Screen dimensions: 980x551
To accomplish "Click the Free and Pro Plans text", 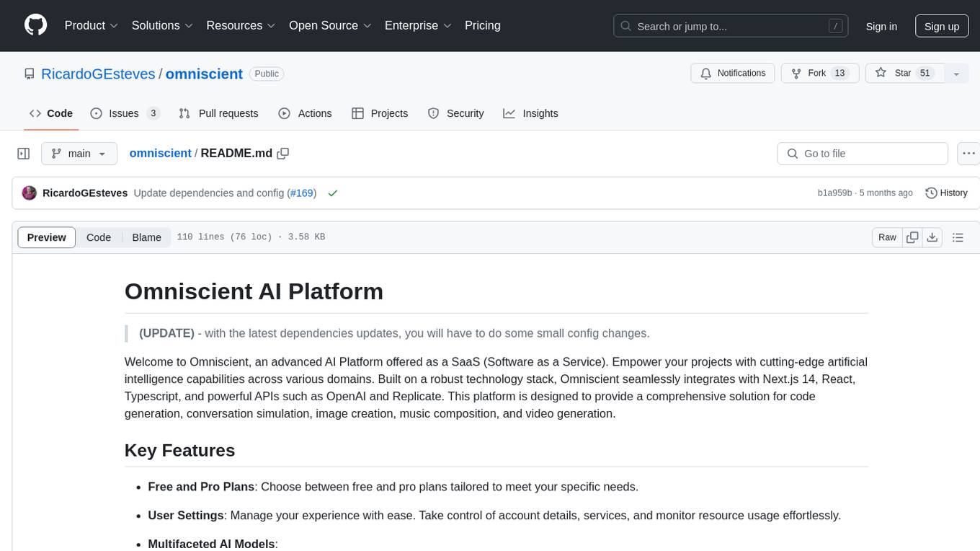I will tap(201, 487).
